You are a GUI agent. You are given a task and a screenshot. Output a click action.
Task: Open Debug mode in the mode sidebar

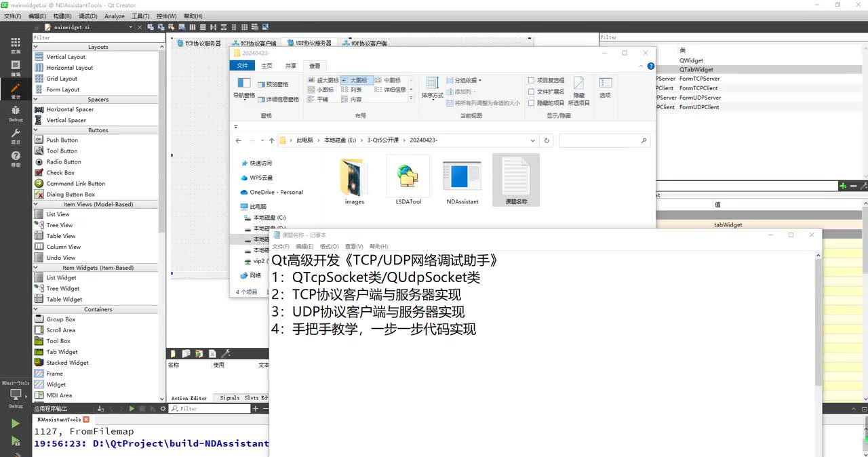[15, 113]
